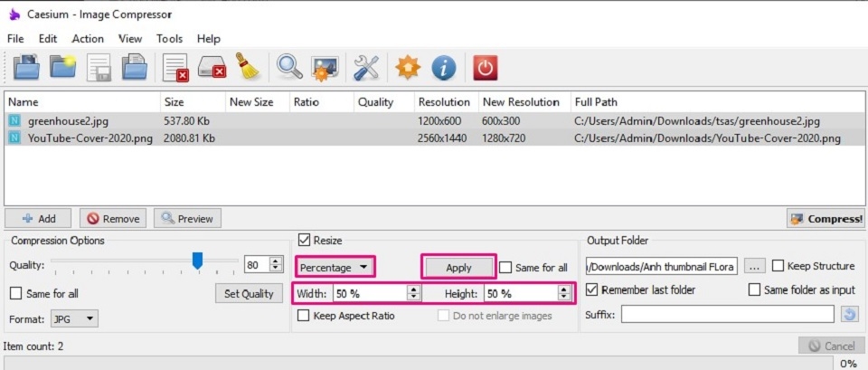Click the Remove button
868x370 pixels.
click(113, 218)
